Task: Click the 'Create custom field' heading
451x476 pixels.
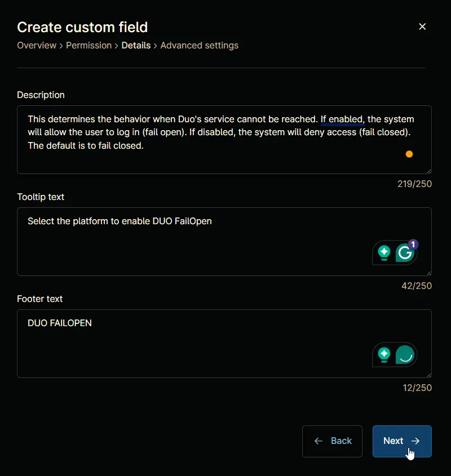Action: coord(82,28)
